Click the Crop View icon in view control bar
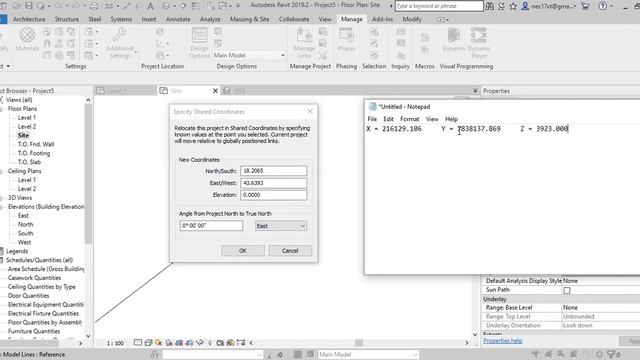This screenshot has width=640, height=360. [179, 343]
